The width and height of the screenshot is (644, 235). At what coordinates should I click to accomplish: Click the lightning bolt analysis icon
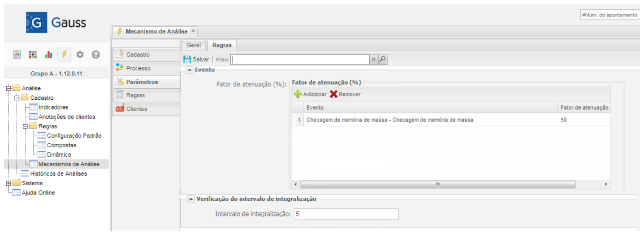coord(64,55)
